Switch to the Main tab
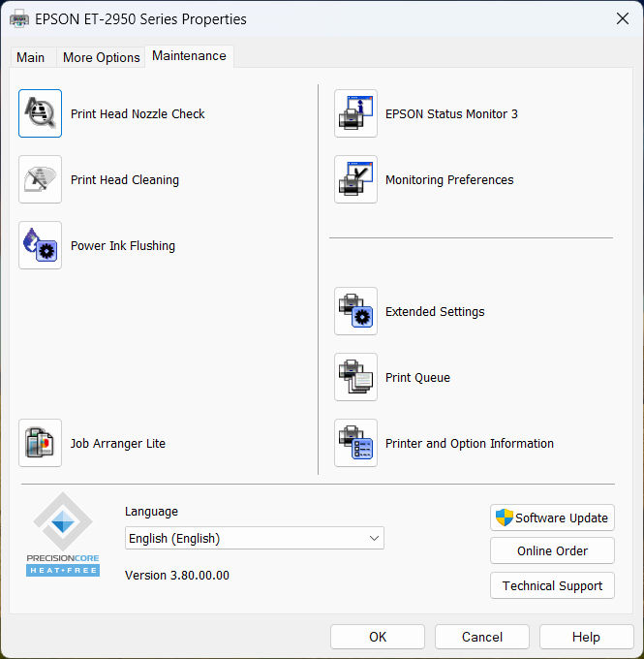 pos(31,57)
